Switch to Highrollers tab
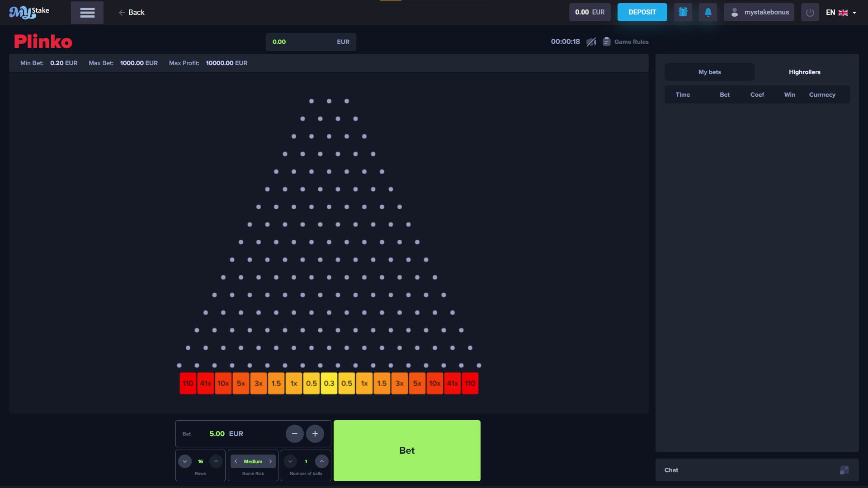The width and height of the screenshot is (868, 488). pyautogui.click(x=805, y=72)
